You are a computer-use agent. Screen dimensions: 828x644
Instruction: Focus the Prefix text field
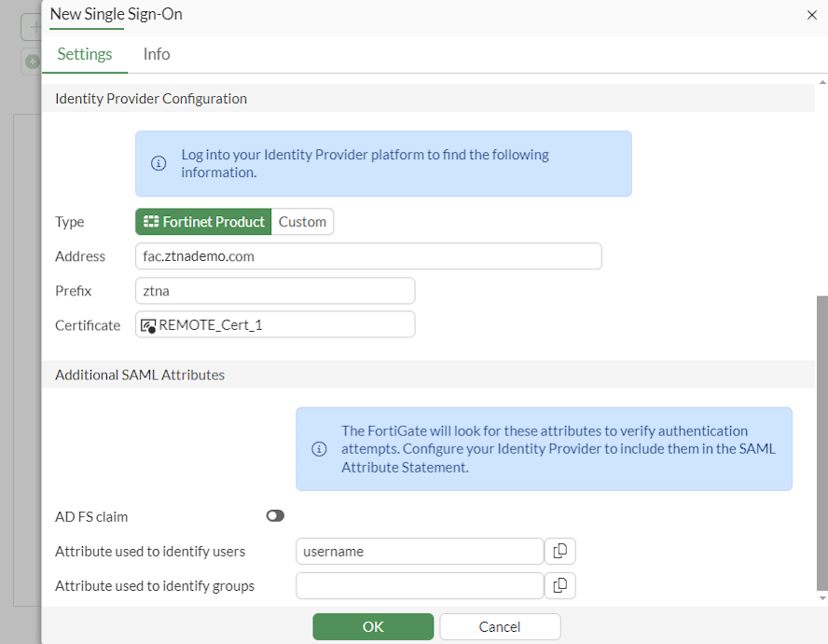(x=275, y=291)
